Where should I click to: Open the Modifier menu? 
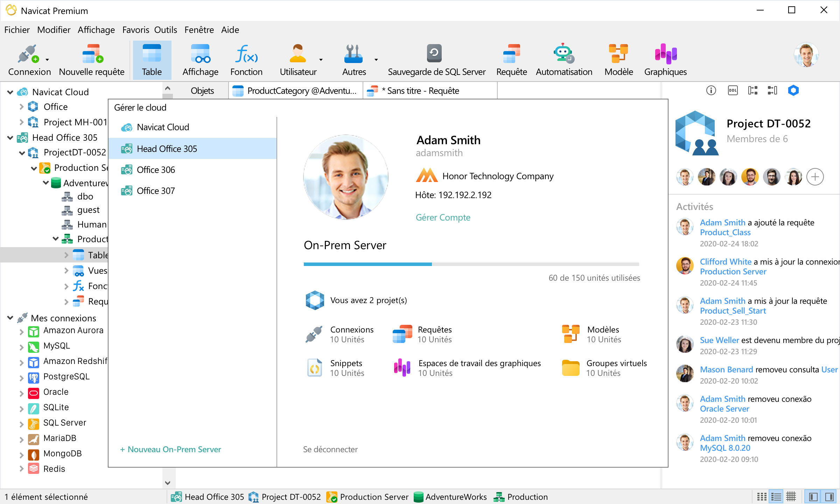click(x=54, y=30)
